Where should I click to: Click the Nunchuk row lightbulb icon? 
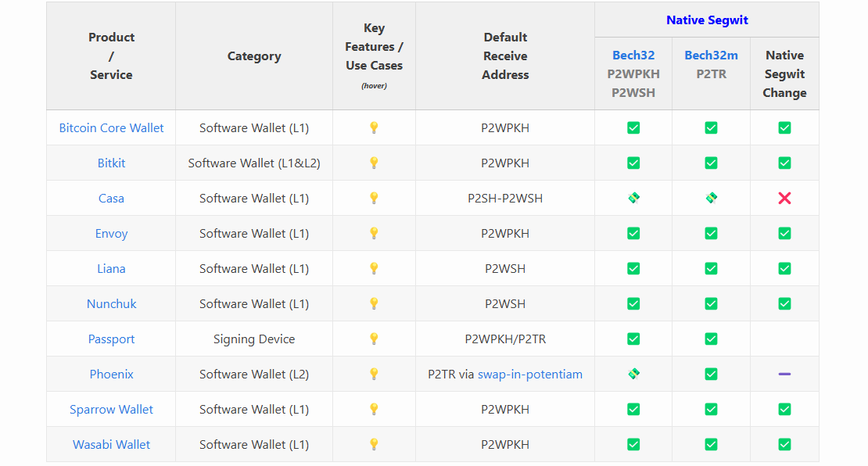pyautogui.click(x=375, y=304)
